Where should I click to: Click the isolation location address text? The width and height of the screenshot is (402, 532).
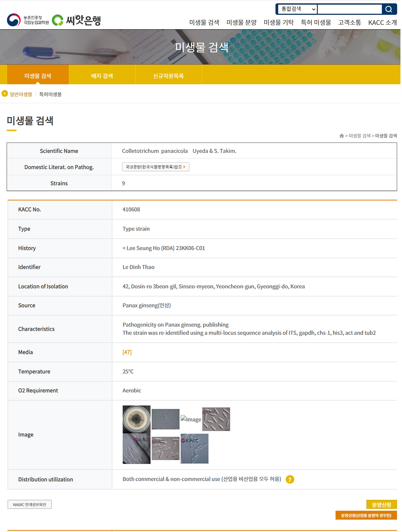[214, 286]
